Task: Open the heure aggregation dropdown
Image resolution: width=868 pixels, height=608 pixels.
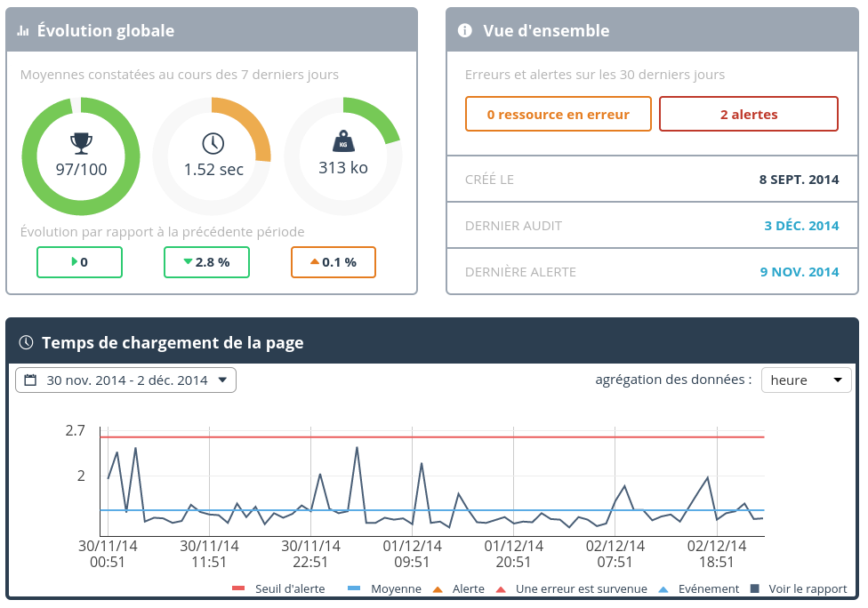Action: click(x=806, y=380)
